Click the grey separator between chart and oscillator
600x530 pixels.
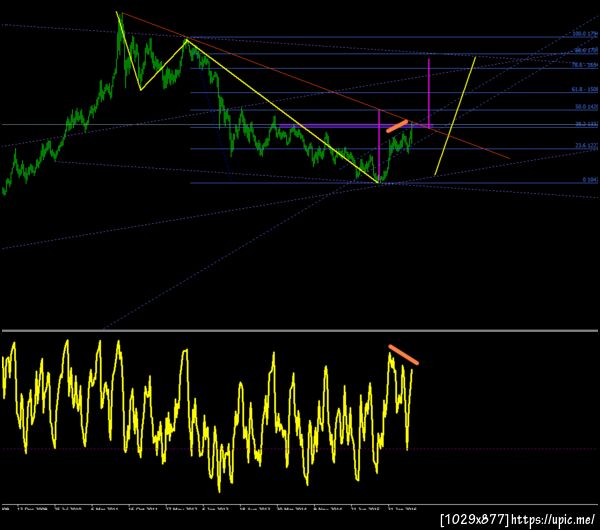coord(300,331)
